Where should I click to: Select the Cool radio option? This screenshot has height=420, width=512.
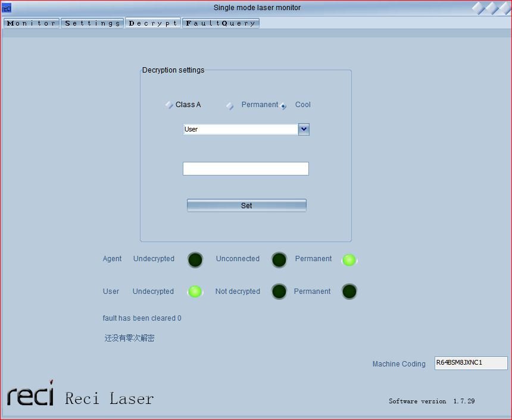[284, 106]
